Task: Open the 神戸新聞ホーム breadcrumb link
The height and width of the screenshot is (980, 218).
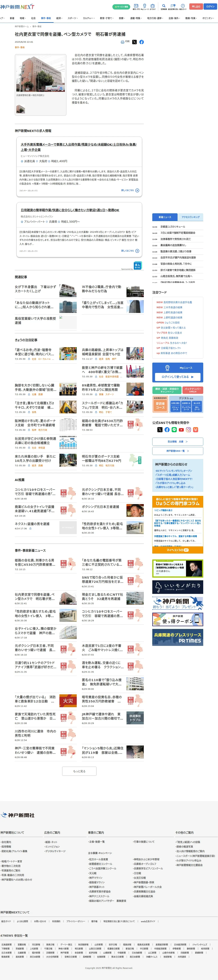Action: click(x=22, y=27)
